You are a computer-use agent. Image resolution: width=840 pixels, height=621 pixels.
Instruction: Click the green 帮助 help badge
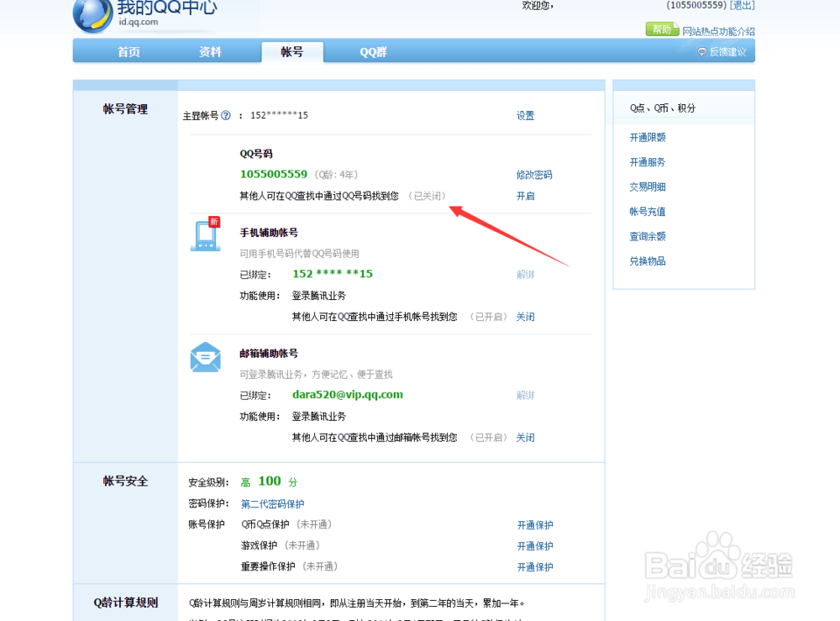click(662, 29)
